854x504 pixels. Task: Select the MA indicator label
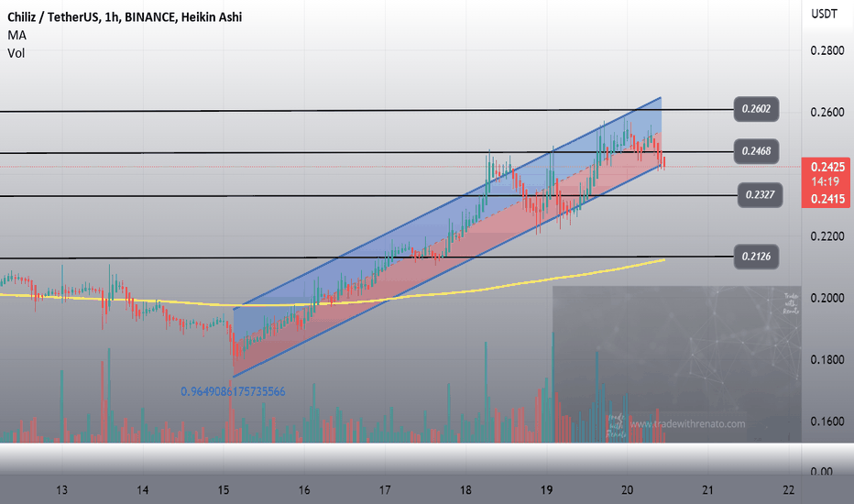tap(16, 36)
